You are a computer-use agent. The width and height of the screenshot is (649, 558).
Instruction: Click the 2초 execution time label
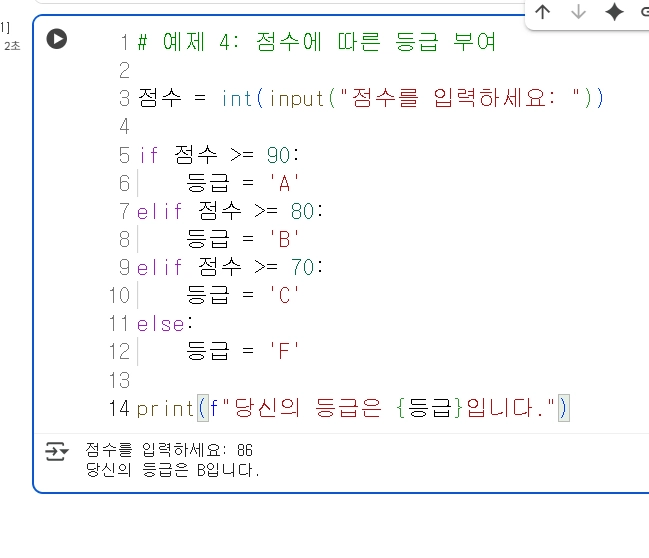12,46
